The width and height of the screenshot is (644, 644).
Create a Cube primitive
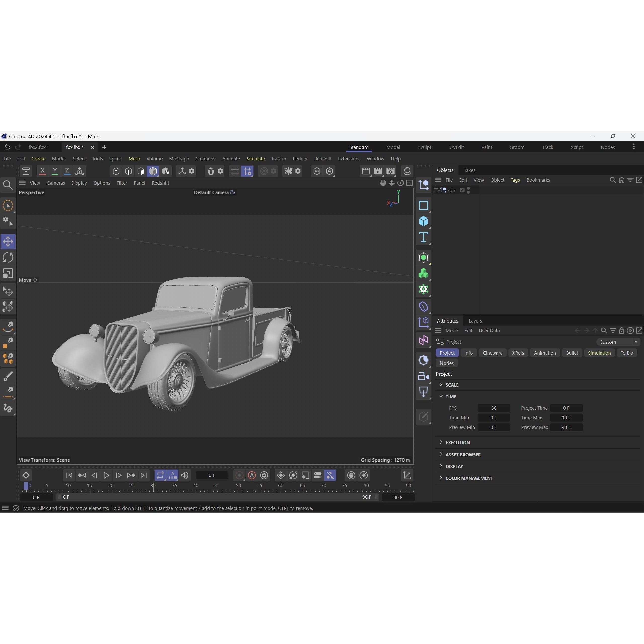pos(423,221)
